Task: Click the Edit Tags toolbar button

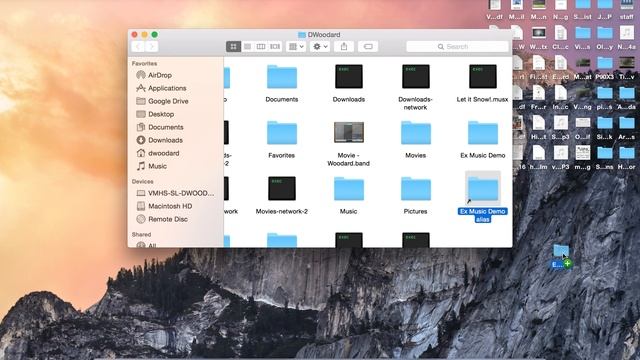Action: (x=368, y=47)
